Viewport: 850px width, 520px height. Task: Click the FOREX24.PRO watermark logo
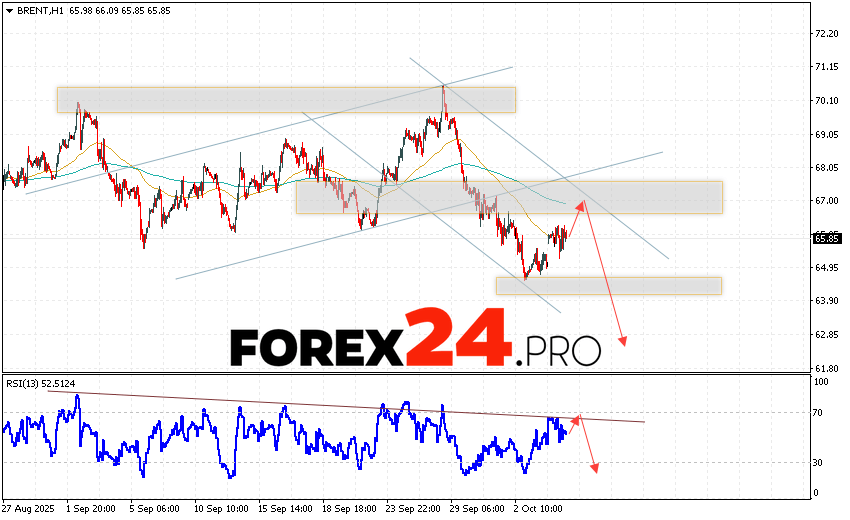415,343
